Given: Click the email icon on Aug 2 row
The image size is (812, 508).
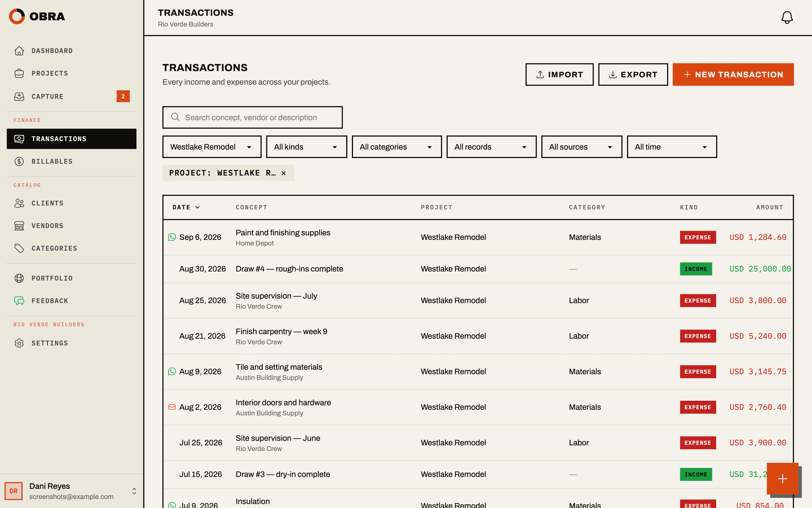Looking at the screenshot, I should [172, 407].
